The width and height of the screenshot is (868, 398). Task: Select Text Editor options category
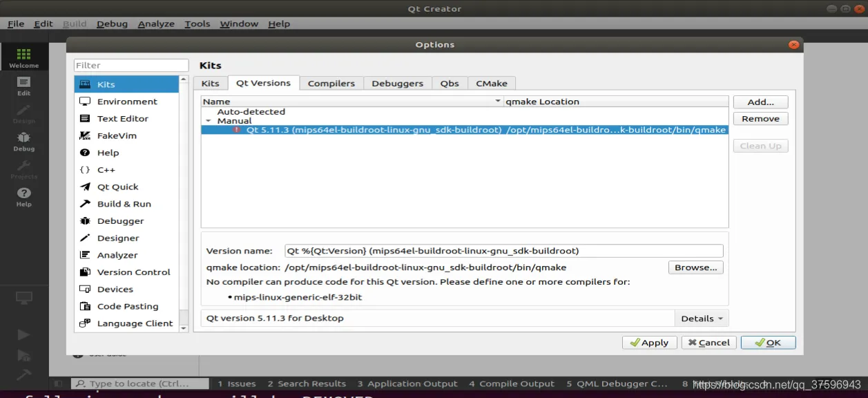(126, 119)
